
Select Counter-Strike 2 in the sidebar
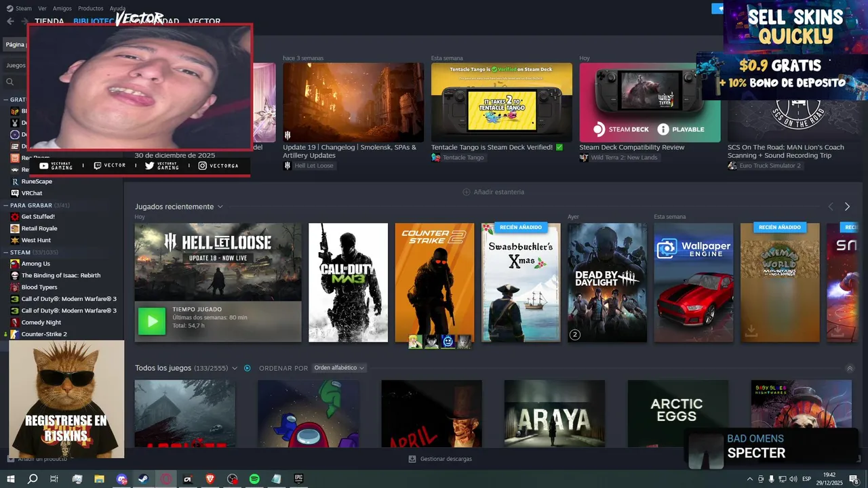click(44, 334)
